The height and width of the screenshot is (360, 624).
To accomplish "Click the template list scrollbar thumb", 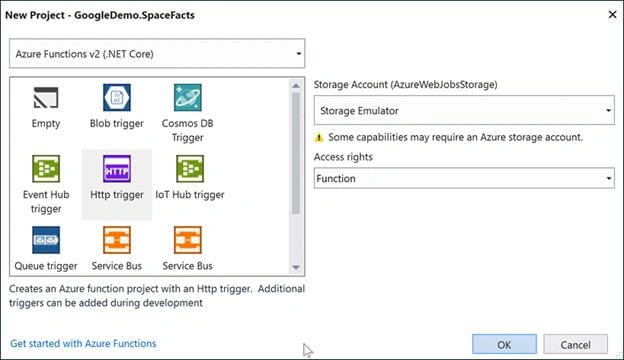I will pyautogui.click(x=296, y=153).
